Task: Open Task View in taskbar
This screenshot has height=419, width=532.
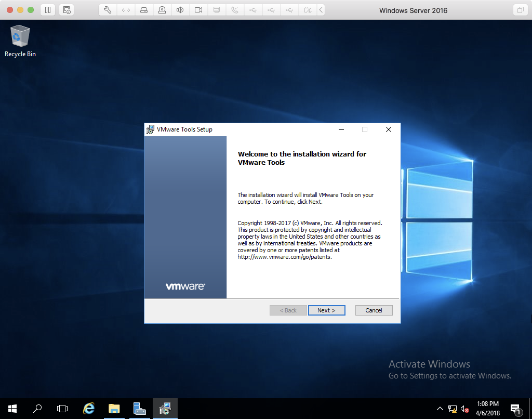Action: [x=62, y=409]
